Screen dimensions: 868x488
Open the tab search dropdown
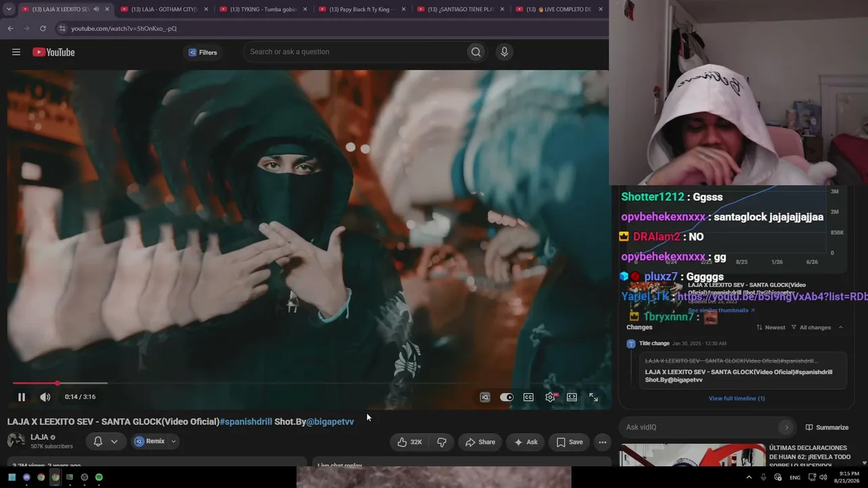pyautogui.click(x=9, y=9)
